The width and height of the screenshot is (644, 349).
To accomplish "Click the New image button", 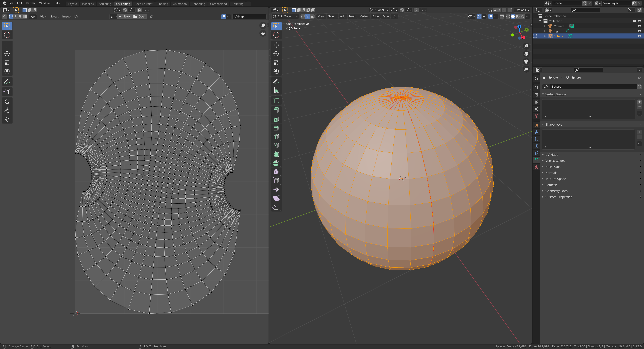I will coord(125,16).
